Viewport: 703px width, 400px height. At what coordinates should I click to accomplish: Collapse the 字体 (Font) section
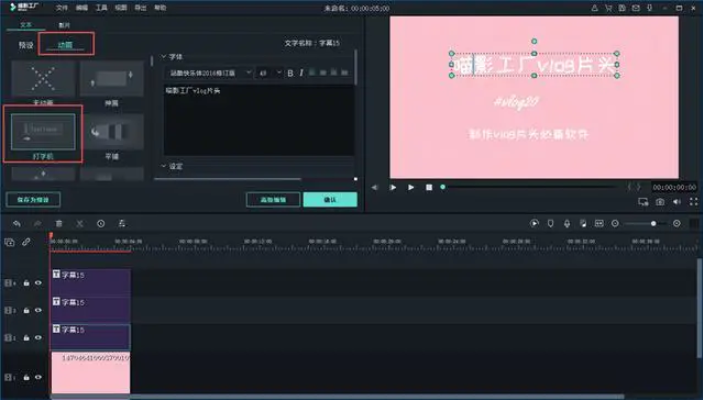165,56
